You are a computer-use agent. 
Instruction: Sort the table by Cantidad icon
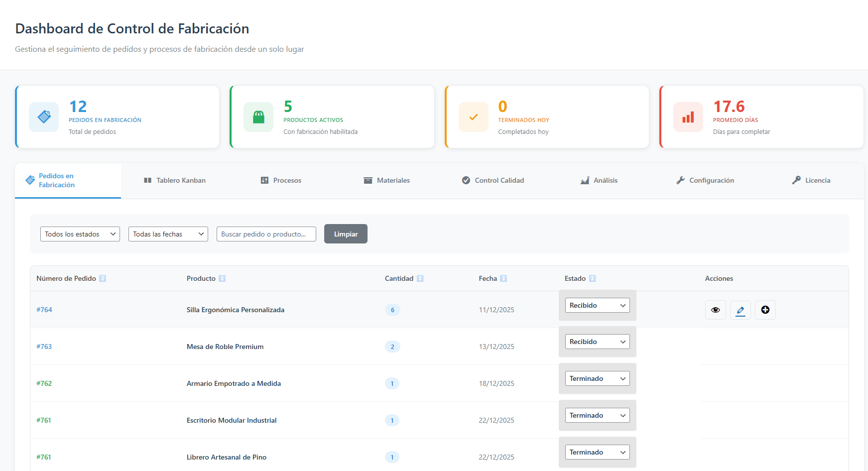(420, 278)
